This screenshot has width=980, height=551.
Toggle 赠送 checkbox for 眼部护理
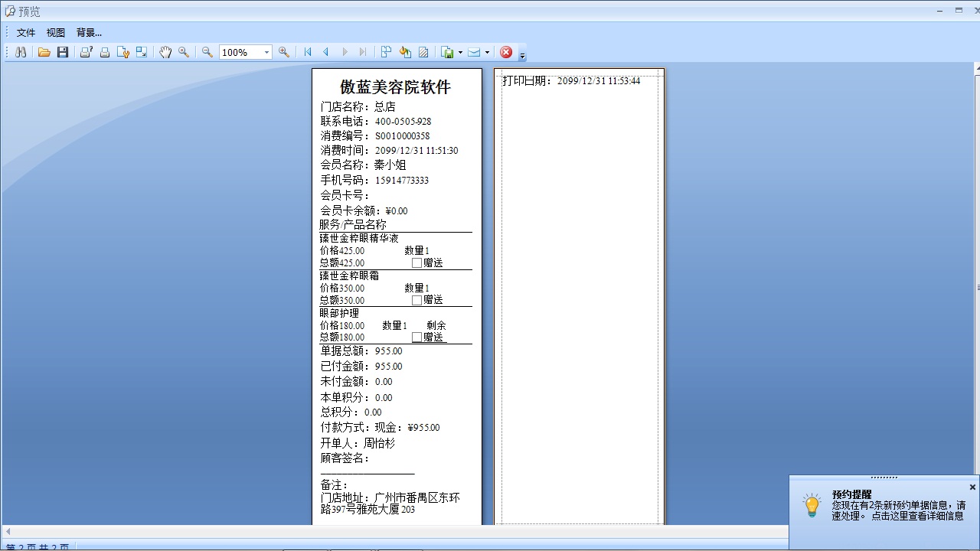click(x=417, y=337)
